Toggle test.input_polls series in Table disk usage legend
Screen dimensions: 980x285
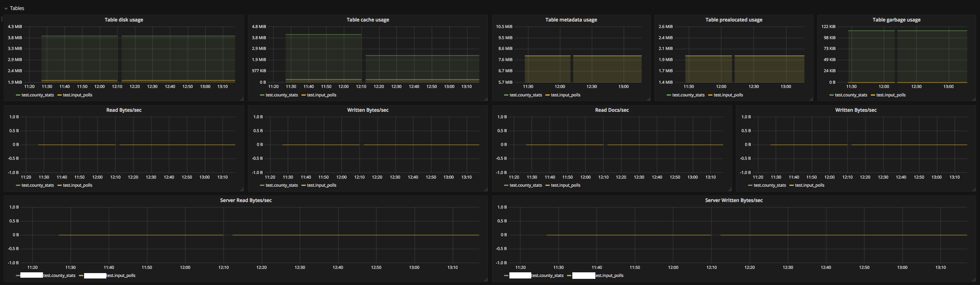(78, 95)
